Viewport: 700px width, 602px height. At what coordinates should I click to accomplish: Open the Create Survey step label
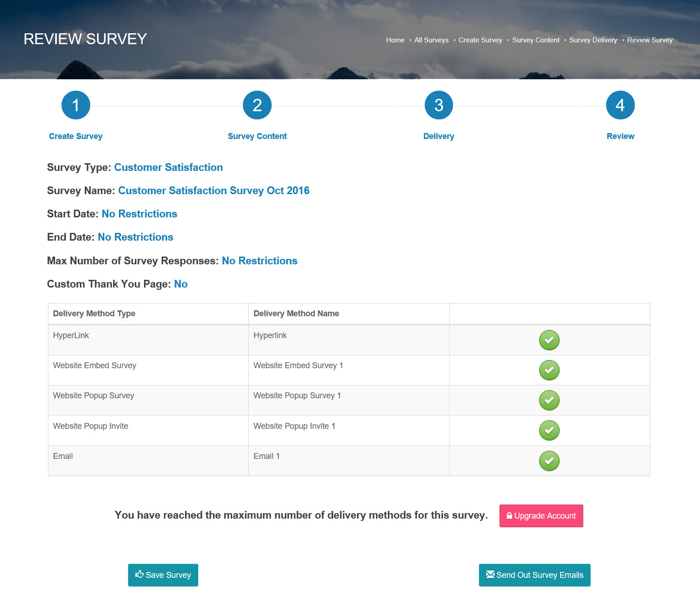76,136
